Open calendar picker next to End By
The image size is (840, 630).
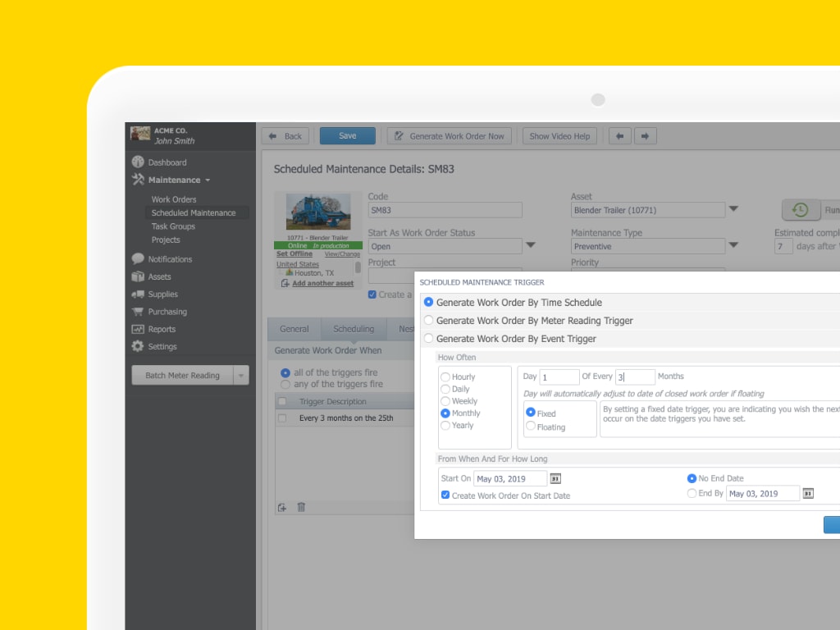(808, 493)
